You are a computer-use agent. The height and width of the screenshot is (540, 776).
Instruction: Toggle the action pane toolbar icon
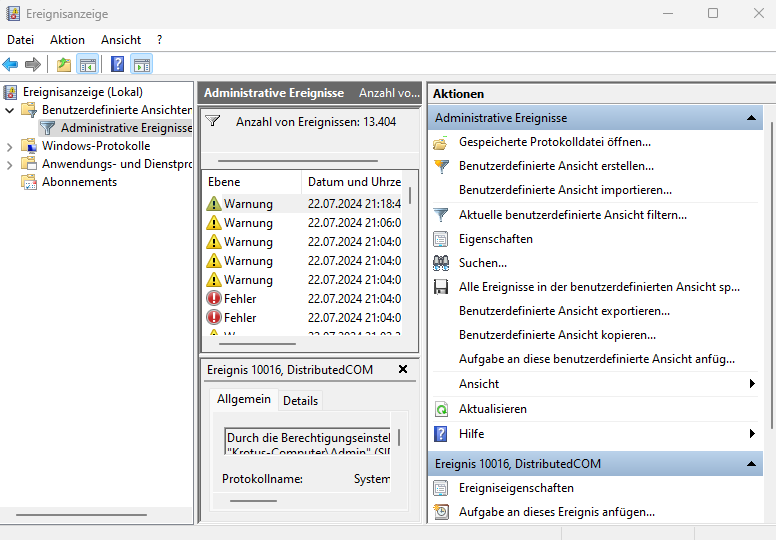click(x=142, y=64)
